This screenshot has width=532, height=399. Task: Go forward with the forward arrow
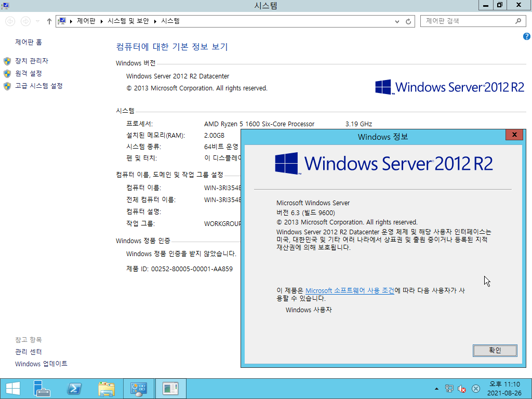25,21
